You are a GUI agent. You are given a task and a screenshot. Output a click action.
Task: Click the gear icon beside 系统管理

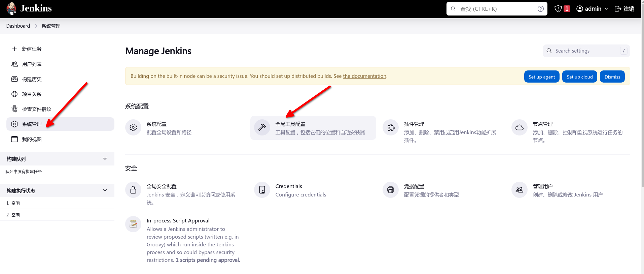coord(14,124)
